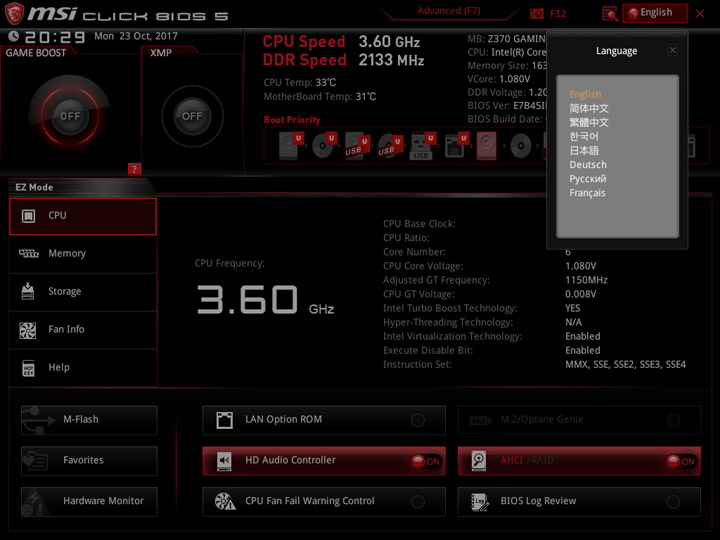Click the Mon 23 Oct, 2017 date

[136, 36]
